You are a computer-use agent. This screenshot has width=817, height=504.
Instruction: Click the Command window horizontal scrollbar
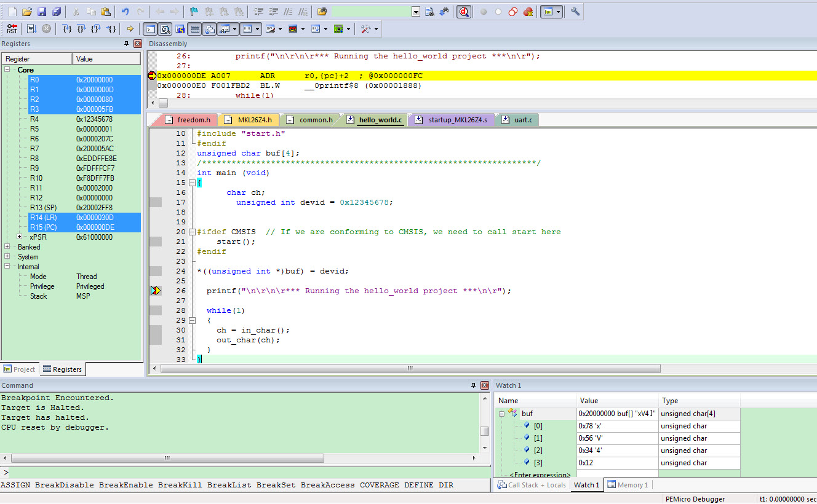[166, 459]
